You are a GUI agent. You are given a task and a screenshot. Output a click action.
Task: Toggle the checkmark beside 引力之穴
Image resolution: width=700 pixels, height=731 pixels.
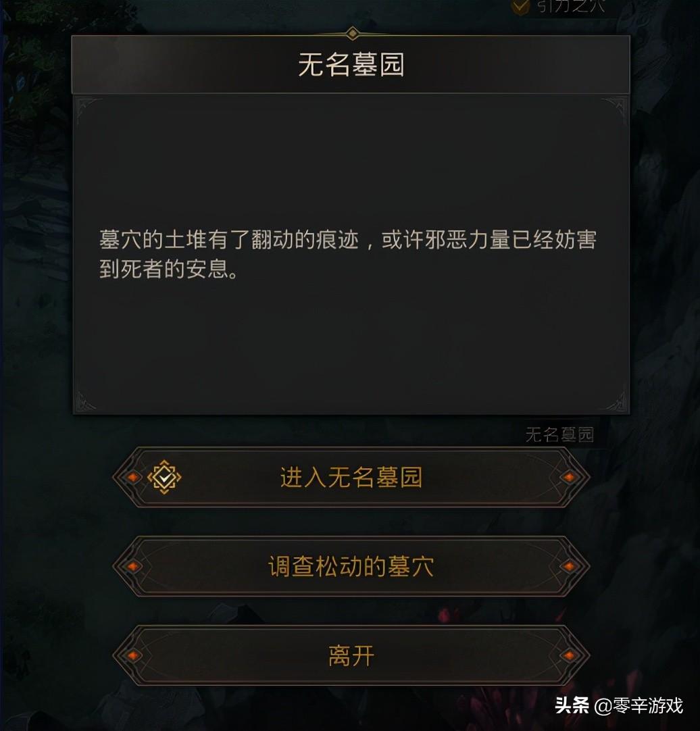point(520,7)
